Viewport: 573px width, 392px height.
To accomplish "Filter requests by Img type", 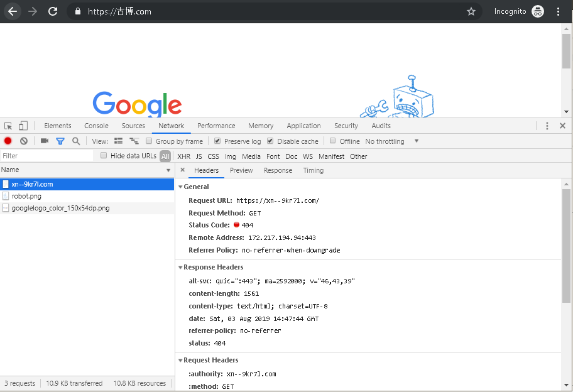I will click(x=230, y=156).
